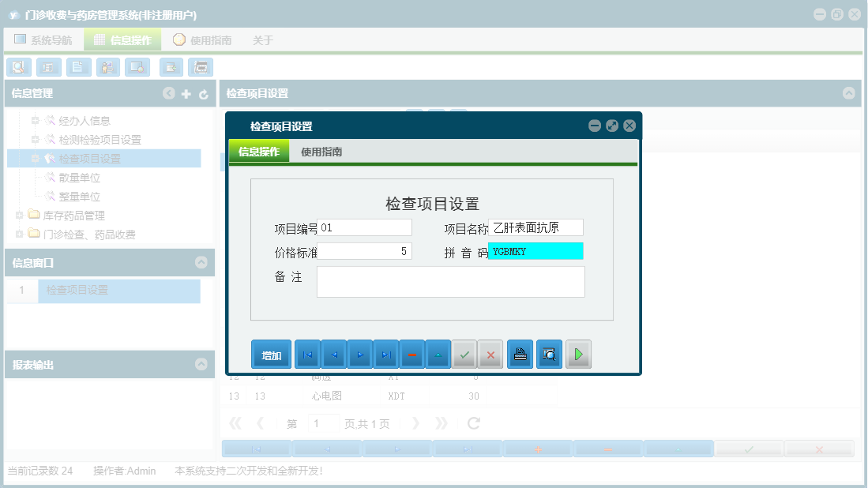Delete current record with the red minus icon

[x=411, y=354]
